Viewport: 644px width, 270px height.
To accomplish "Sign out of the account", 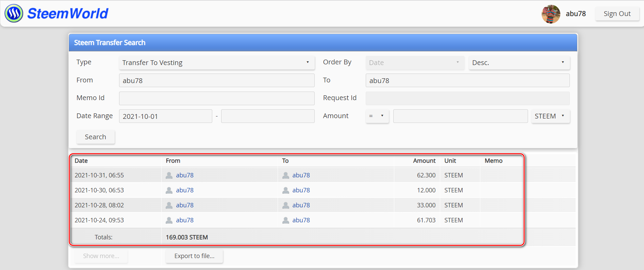I will coord(617,14).
